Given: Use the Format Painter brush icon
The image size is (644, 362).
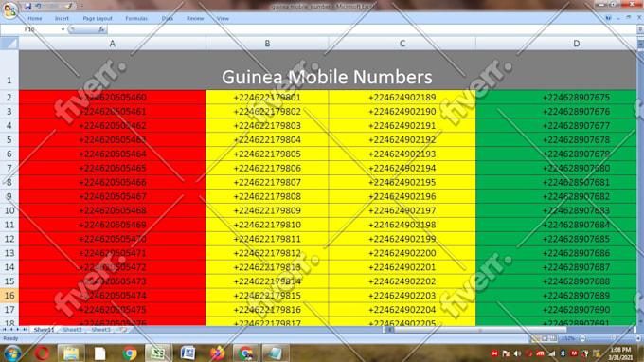Looking at the screenshot, I should pos(68,7).
